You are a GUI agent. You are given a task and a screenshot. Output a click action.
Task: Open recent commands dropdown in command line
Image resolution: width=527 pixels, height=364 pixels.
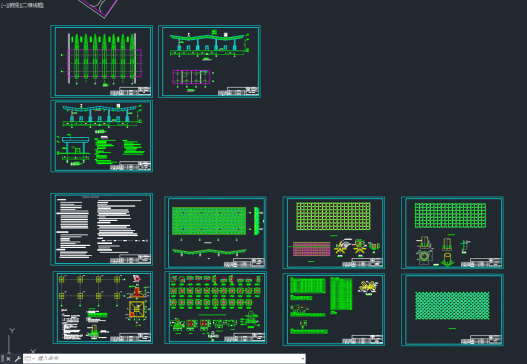click(30, 359)
